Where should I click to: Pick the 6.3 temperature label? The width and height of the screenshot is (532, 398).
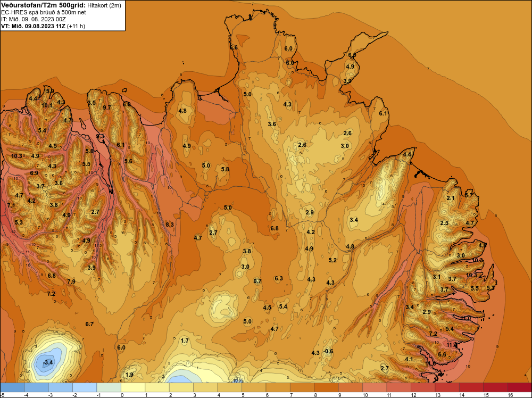[x=279, y=278]
